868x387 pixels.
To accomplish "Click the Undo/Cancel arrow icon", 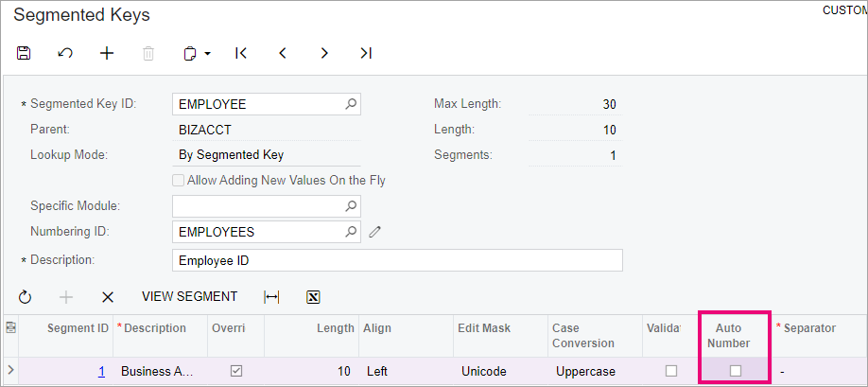I will coord(65,53).
